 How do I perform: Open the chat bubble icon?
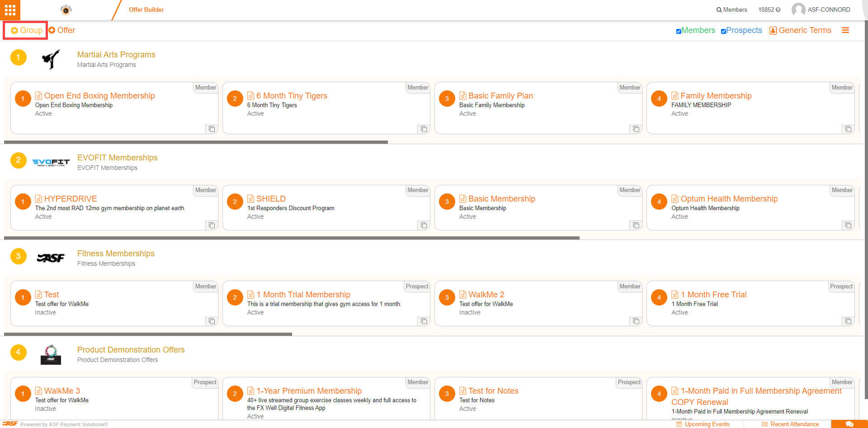click(849, 424)
